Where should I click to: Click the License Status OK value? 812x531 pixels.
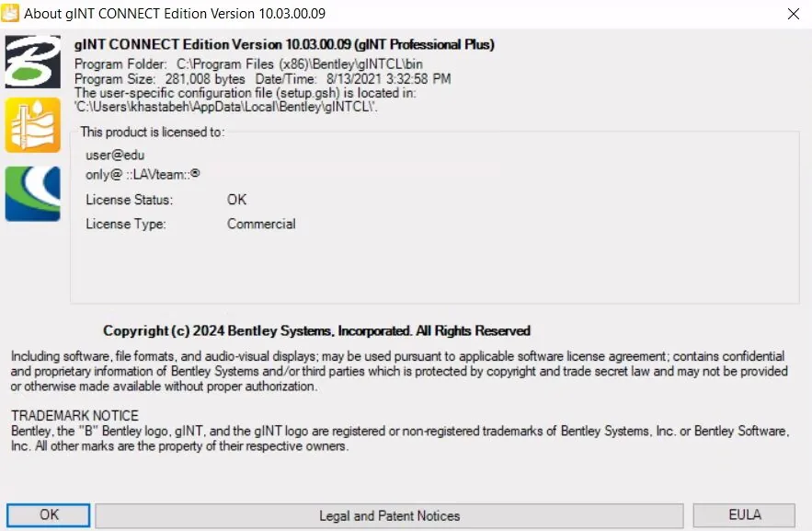[236, 200]
